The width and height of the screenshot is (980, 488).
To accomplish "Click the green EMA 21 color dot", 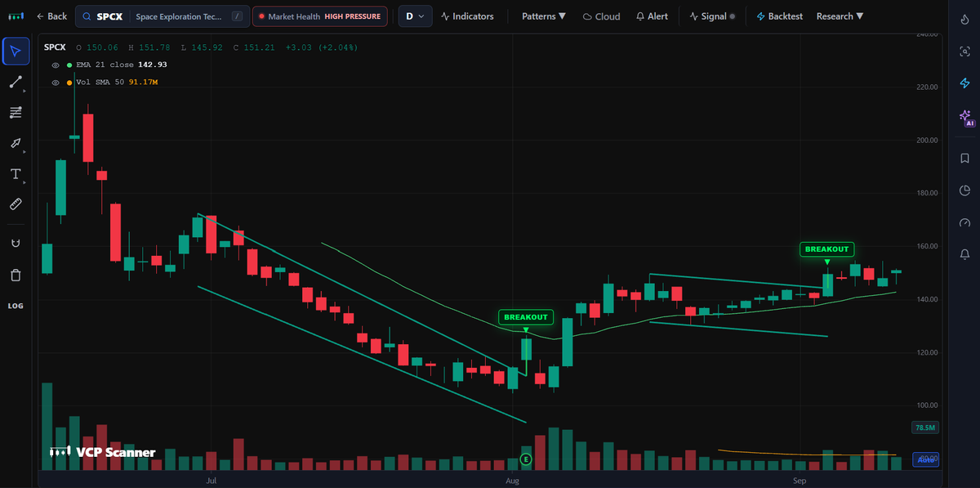I will click(69, 65).
